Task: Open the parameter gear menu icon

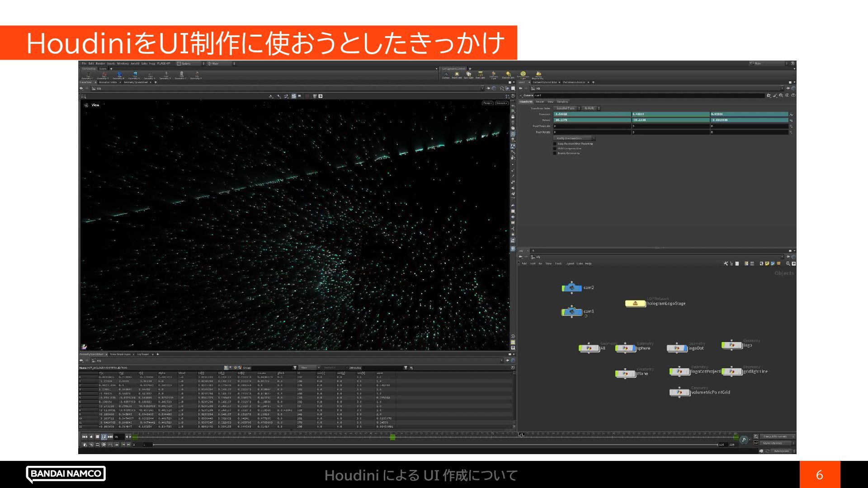Action: point(769,95)
